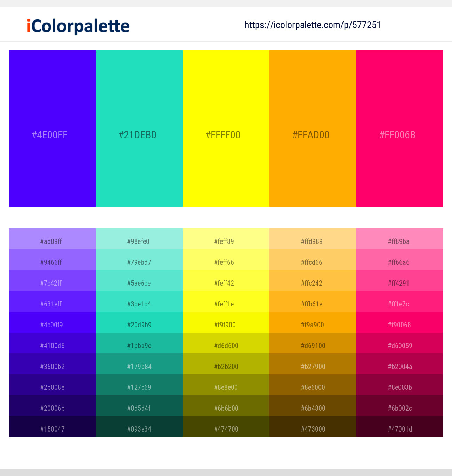Click the #ffd989 light orange shade
This screenshot has height=476, width=452.
(x=313, y=241)
